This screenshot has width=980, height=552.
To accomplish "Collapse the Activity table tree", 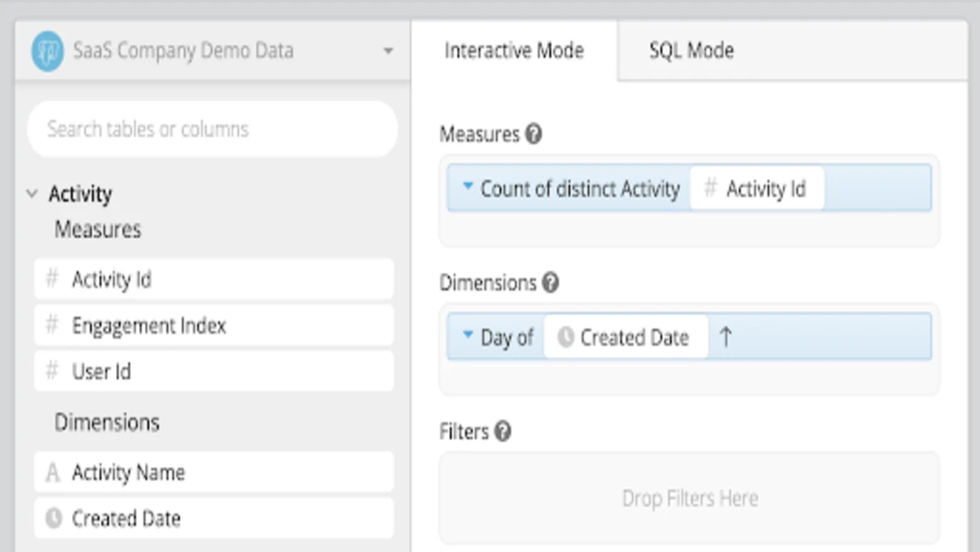I will point(32,194).
